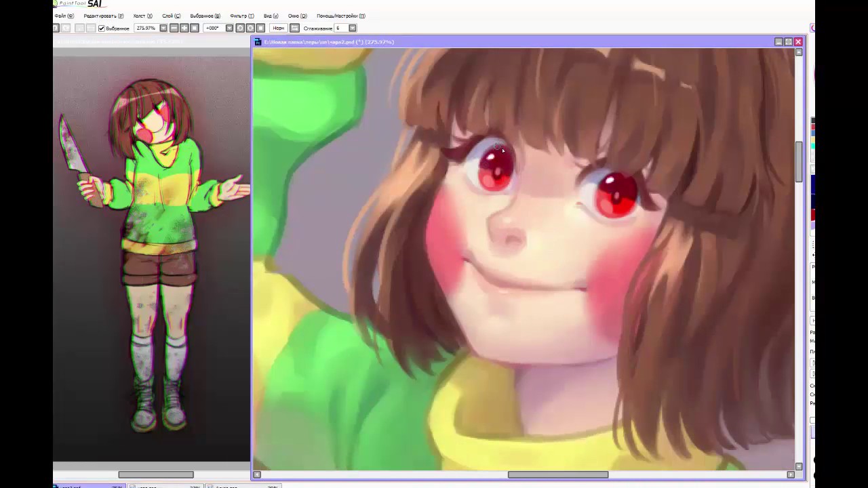Viewport: 868px width, 488px height.
Task: Click the vertical scrollbar thumb of the canvas
Action: pos(799,161)
